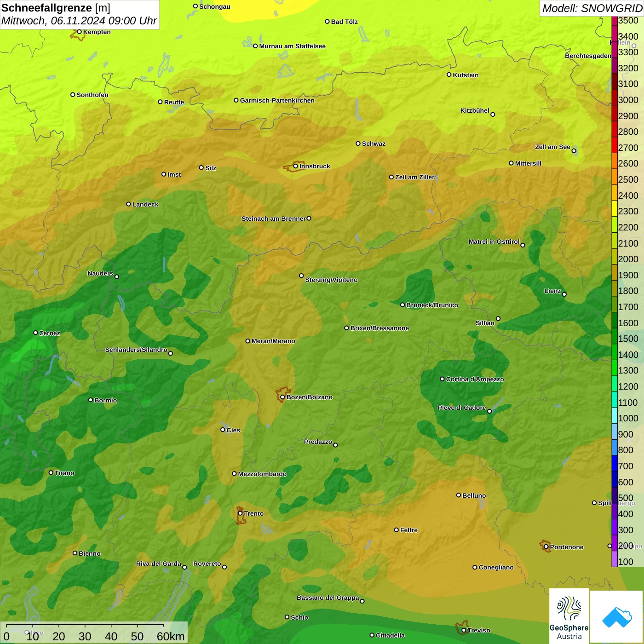This screenshot has width=644, height=644.
Task: Click the Mittersill label
Action: coord(528,163)
